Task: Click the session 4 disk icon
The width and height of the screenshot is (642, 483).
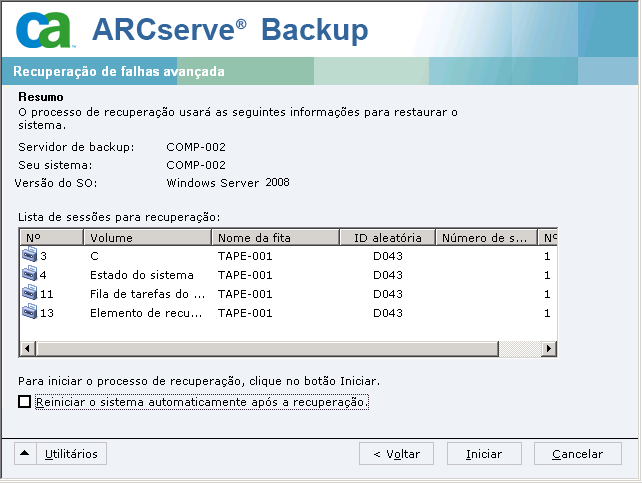Action: [x=29, y=276]
